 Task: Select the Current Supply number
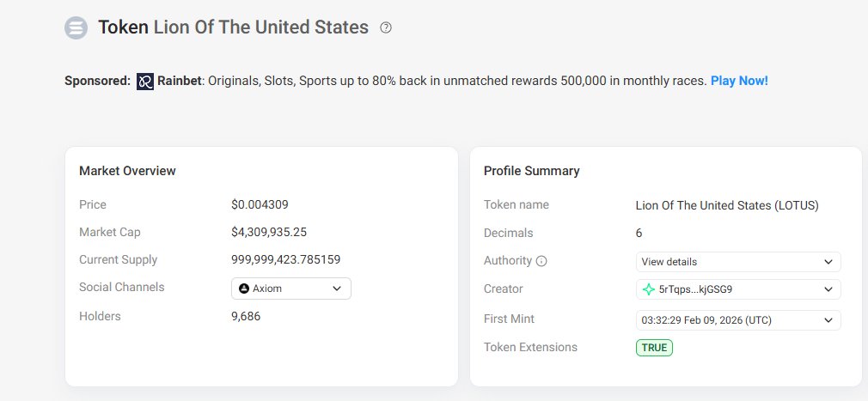tap(297, 259)
